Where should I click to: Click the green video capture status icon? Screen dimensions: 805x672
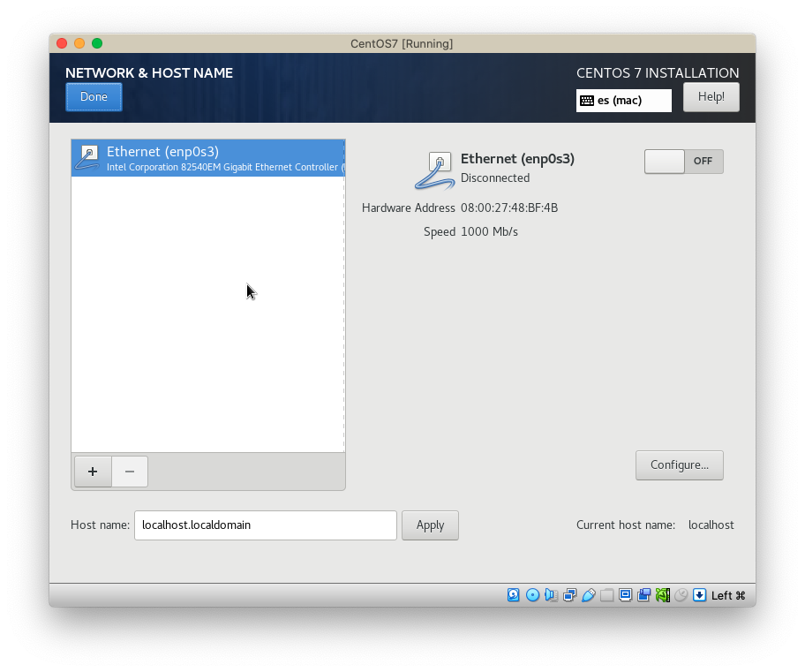[x=662, y=595]
